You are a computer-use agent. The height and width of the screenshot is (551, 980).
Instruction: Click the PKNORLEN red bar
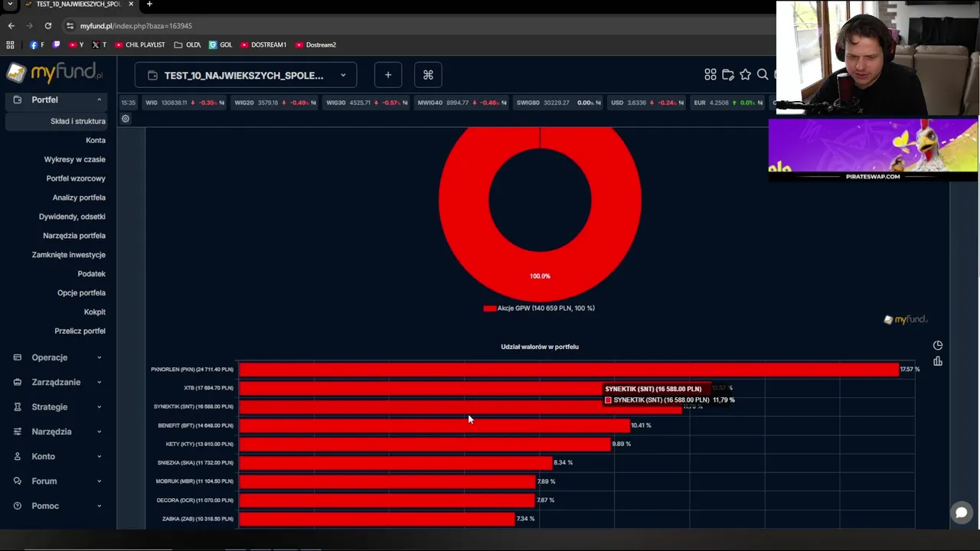[569, 370]
